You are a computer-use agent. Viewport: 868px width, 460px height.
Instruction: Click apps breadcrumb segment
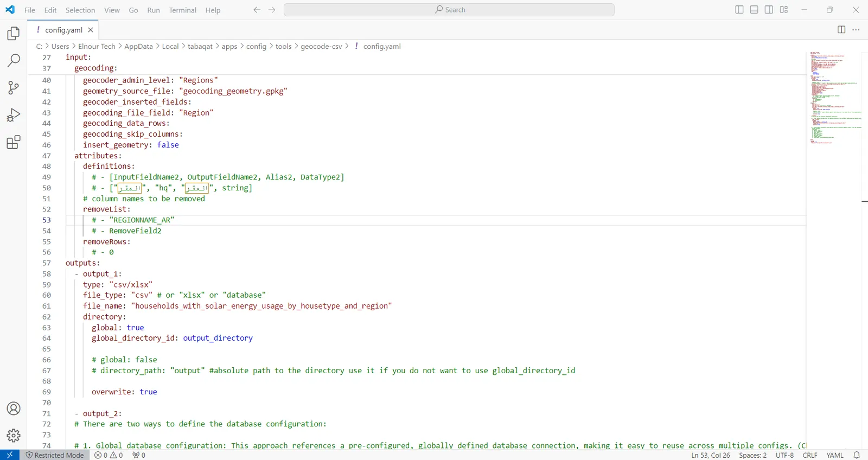[x=229, y=46]
